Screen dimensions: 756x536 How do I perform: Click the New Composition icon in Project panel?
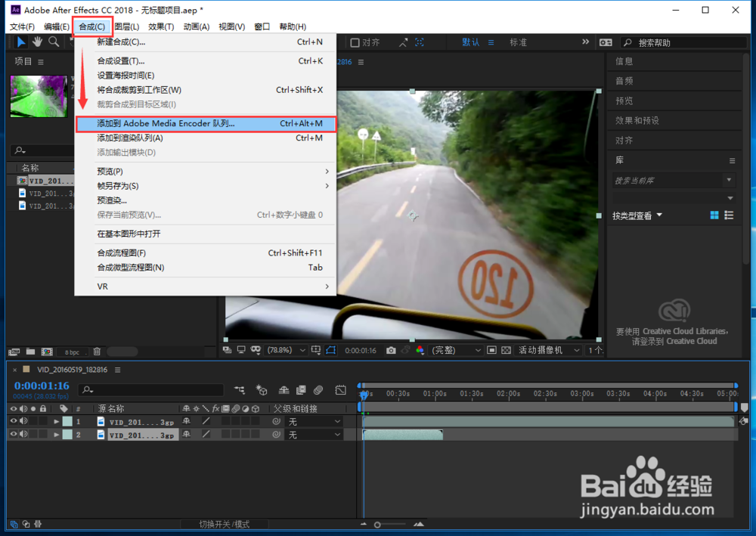tap(47, 352)
